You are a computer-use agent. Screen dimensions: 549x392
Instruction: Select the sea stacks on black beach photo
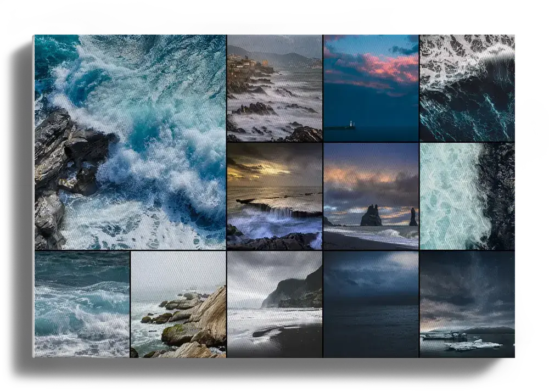pyautogui.click(x=371, y=197)
